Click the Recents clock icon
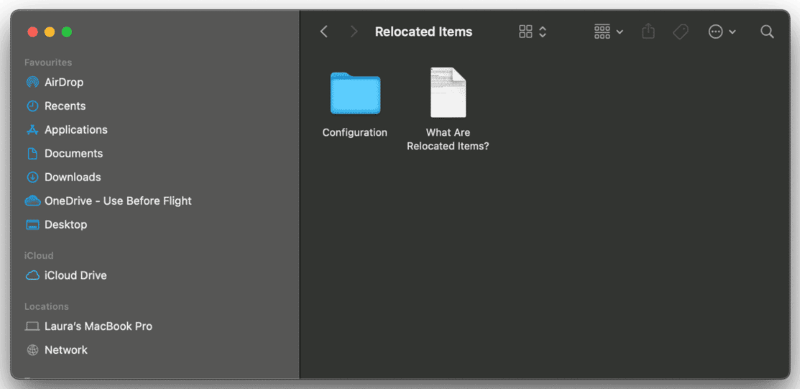This screenshot has height=389, width=800. tap(32, 106)
